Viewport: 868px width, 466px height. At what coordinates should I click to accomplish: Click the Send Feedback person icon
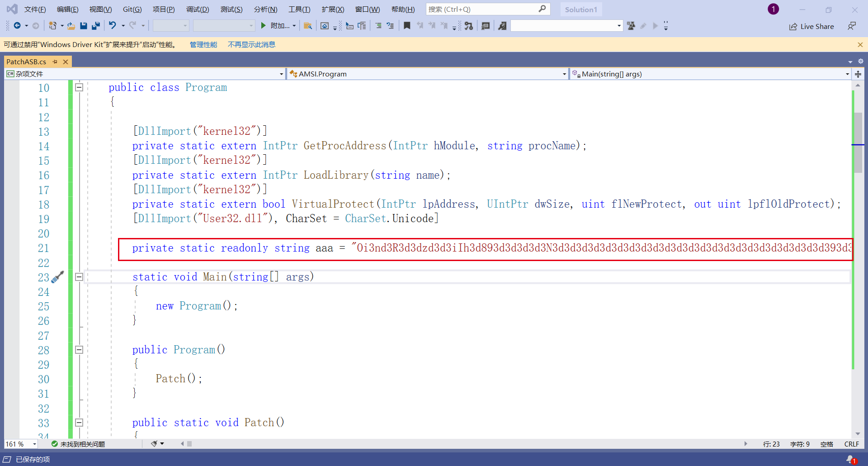(x=852, y=26)
